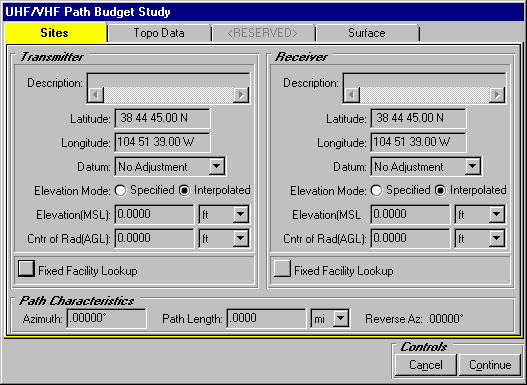Click right scroll arrow in Receiver Description
527x385 pixels.
click(497, 95)
